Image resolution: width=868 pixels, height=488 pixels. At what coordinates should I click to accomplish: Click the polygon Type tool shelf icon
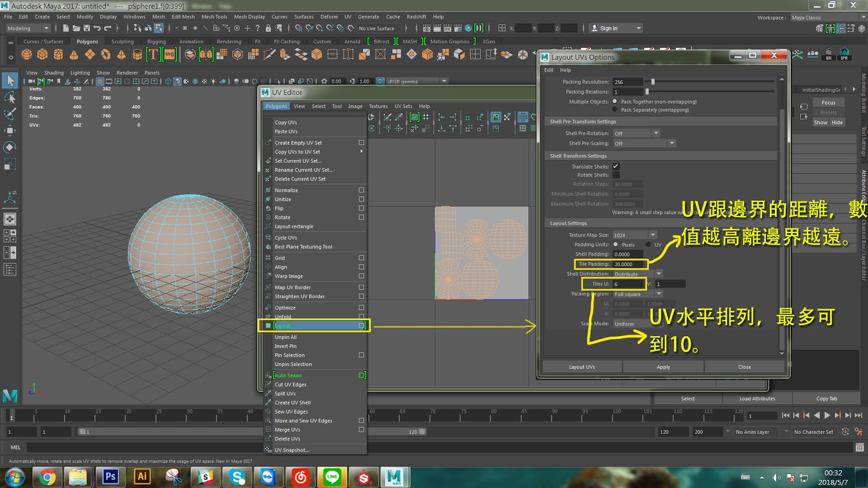tap(153, 54)
